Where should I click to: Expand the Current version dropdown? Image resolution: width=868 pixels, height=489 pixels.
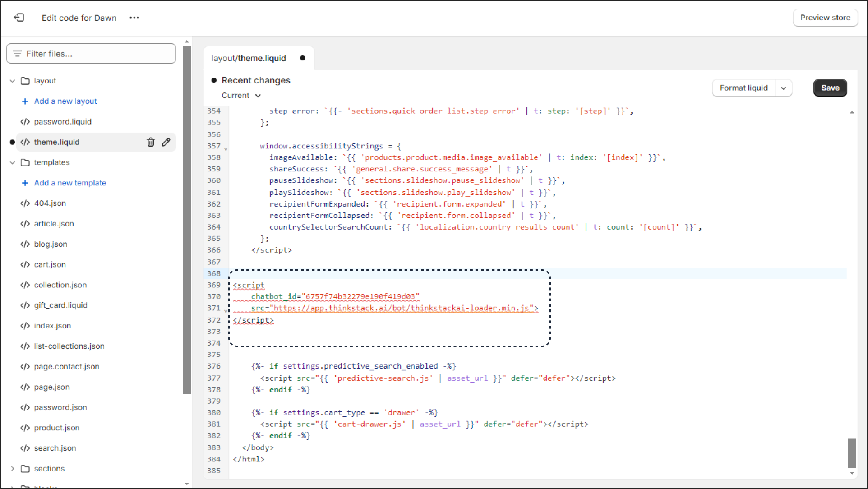240,96
